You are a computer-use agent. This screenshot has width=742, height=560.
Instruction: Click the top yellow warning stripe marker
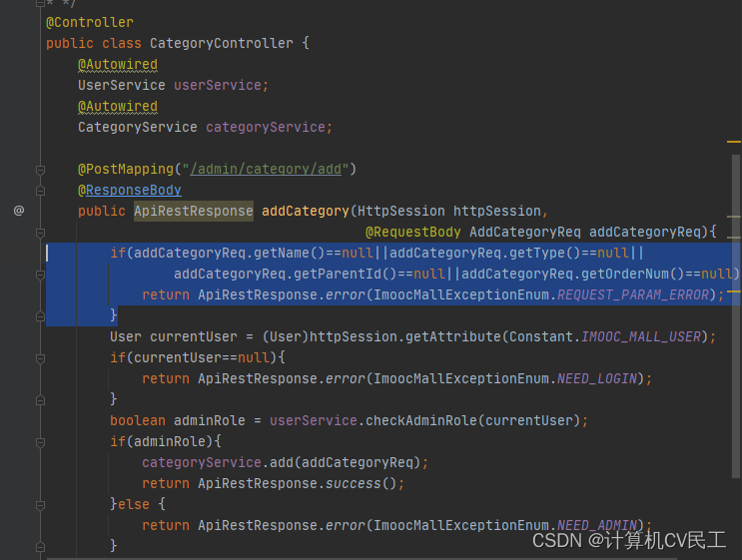[733, 142]
